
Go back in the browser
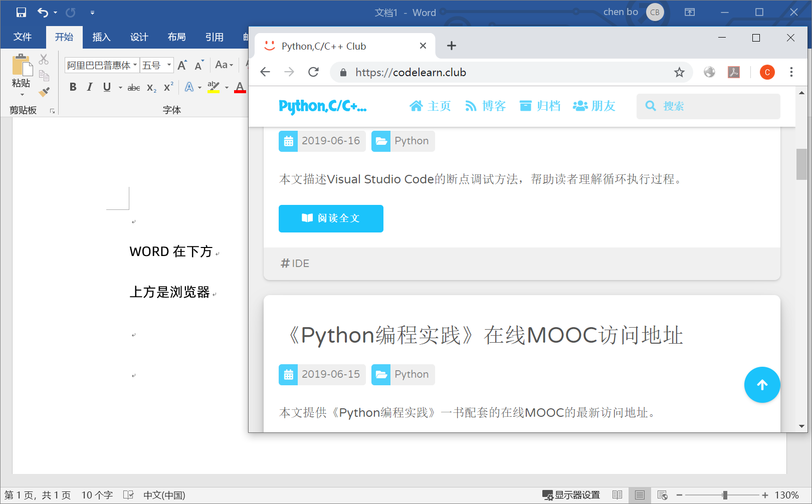[x=265, y=72]
